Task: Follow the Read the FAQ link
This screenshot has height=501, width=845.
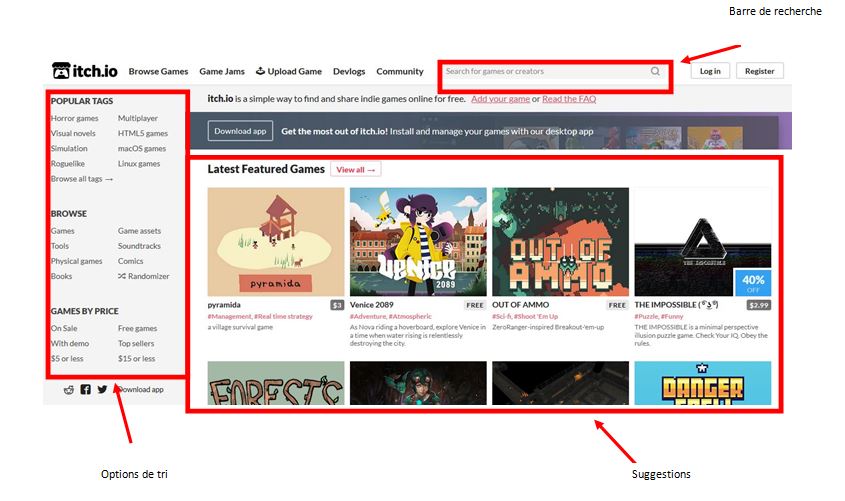Action: tap(569, 99)
